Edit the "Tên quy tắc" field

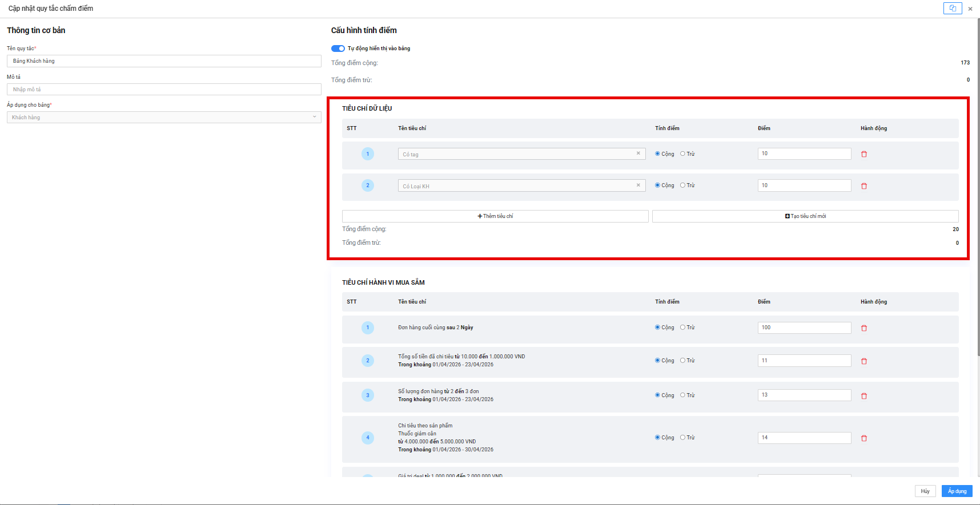coord(164,61)
